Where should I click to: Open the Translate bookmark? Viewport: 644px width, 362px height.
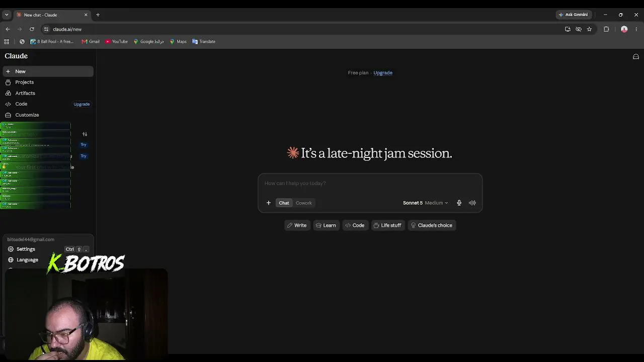pyautogui.click(x=204, y=42)
